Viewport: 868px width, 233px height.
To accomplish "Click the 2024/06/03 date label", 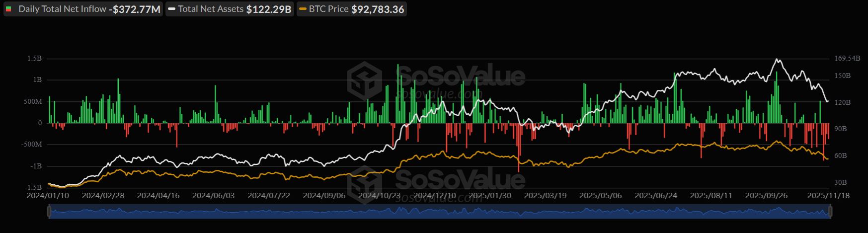I will (213, 196).
